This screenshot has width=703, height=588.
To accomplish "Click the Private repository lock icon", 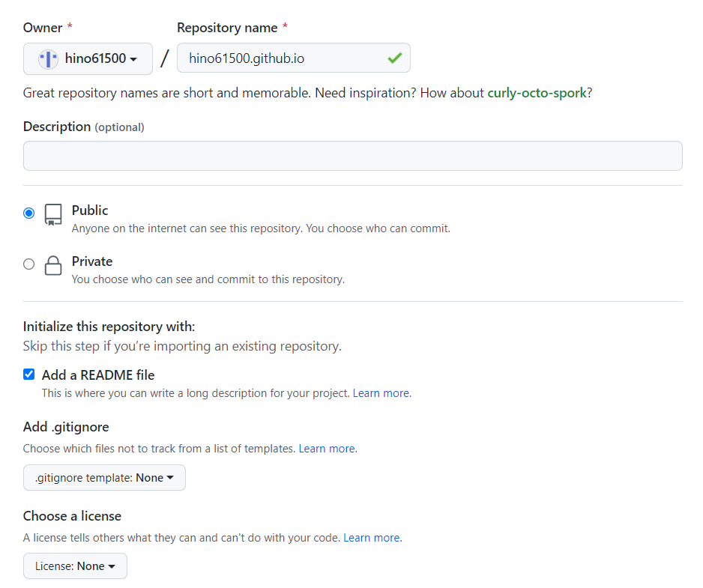I will (53, 266).
